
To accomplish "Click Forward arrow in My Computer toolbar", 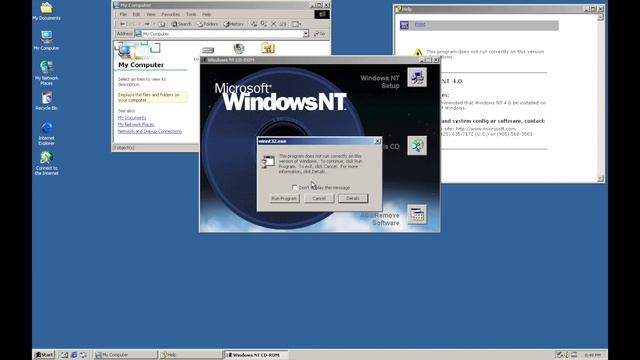I will click(x=147, y=24).
